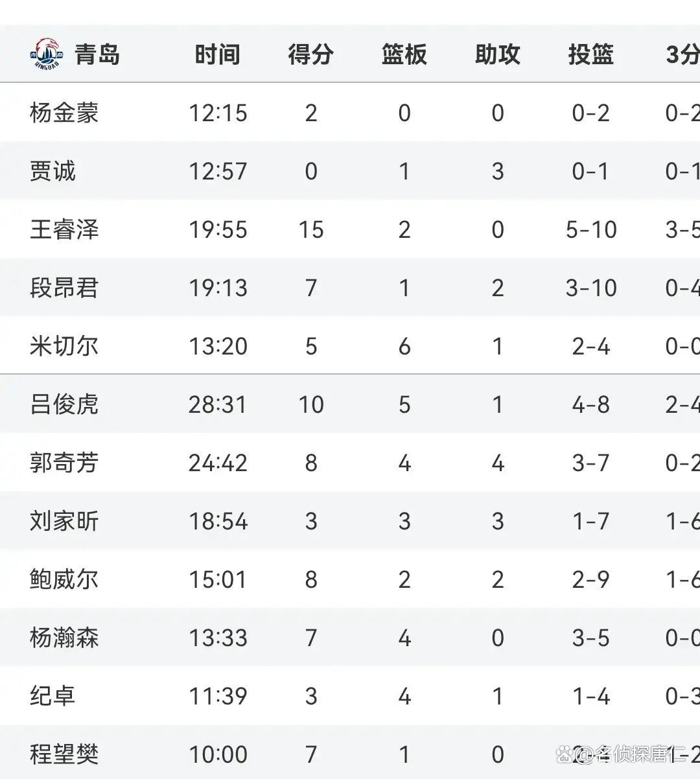Tap on player 纪卓
This screenshot has height=779, width=700.
click(52, 696)
